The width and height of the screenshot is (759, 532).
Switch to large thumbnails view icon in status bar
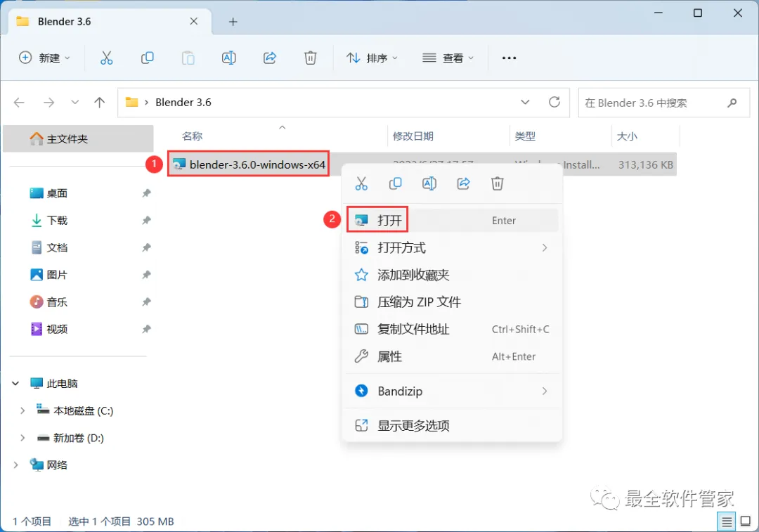pyautogui.click(x=746, y=522)
